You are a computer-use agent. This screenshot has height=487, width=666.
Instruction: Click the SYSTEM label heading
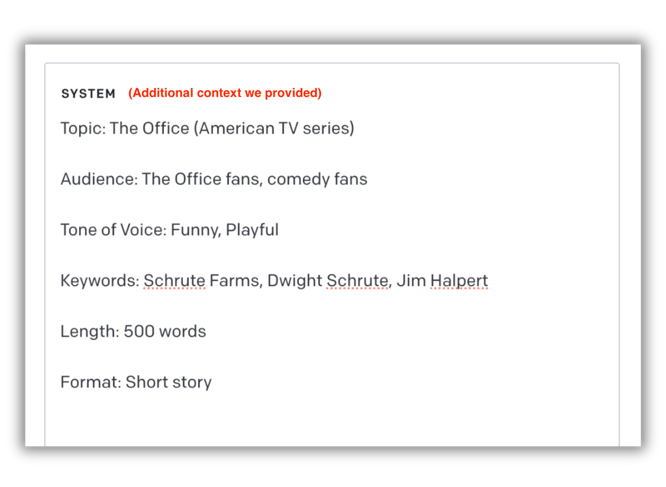click(88, 93)
